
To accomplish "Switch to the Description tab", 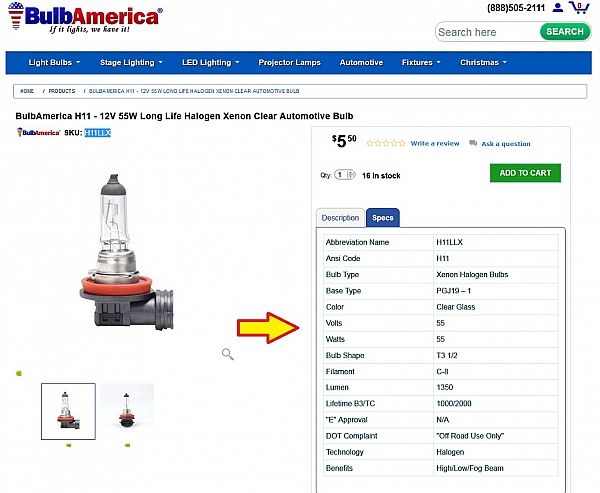I will click(340, 218).
